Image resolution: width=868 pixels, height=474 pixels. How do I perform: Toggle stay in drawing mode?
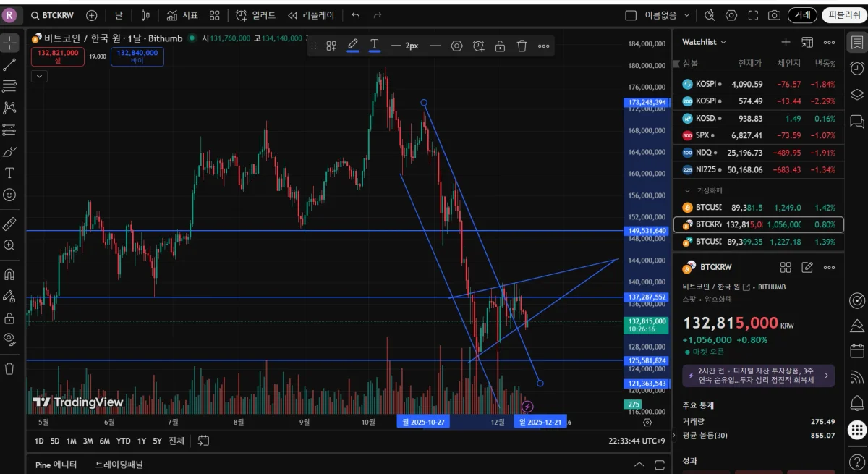9,297
